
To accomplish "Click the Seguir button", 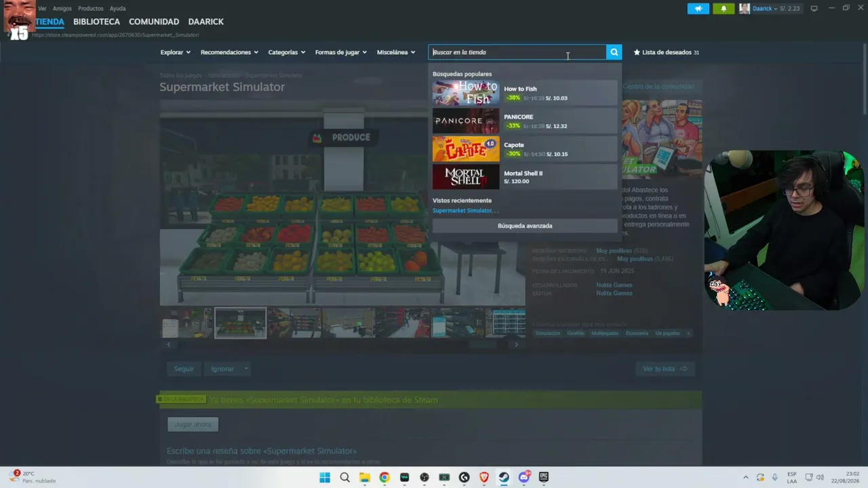I will pos(184,369).
